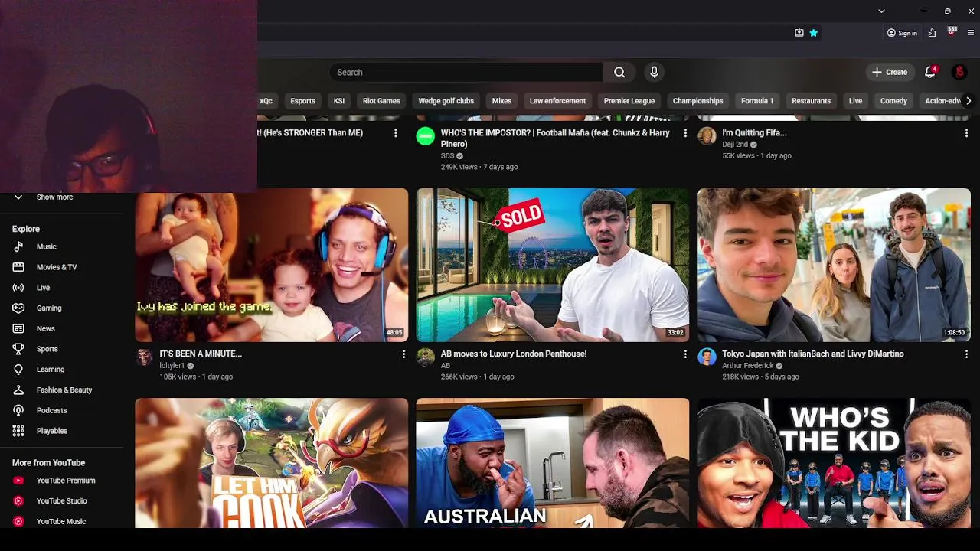
Task: Click browser bookmark star icon
Action: [813, 33]
